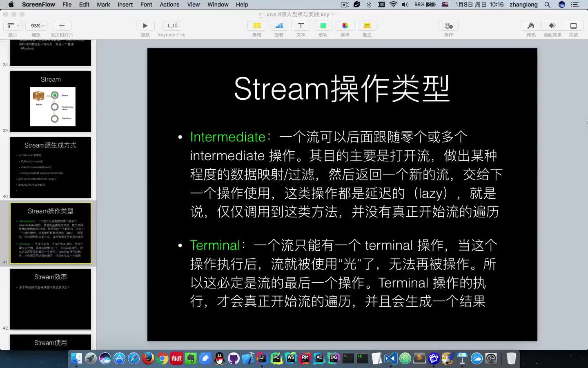
Task: Click the date and time 10:16
Action: click(x=479, y=4)
